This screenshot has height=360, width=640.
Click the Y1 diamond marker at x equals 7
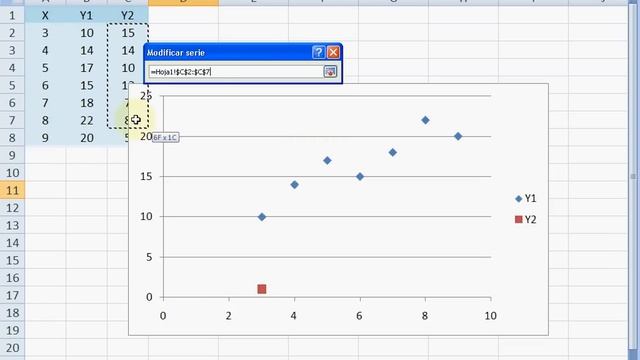(393, 153)
